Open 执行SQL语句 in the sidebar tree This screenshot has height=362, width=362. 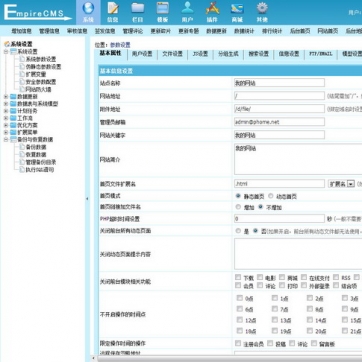point(40,170)
